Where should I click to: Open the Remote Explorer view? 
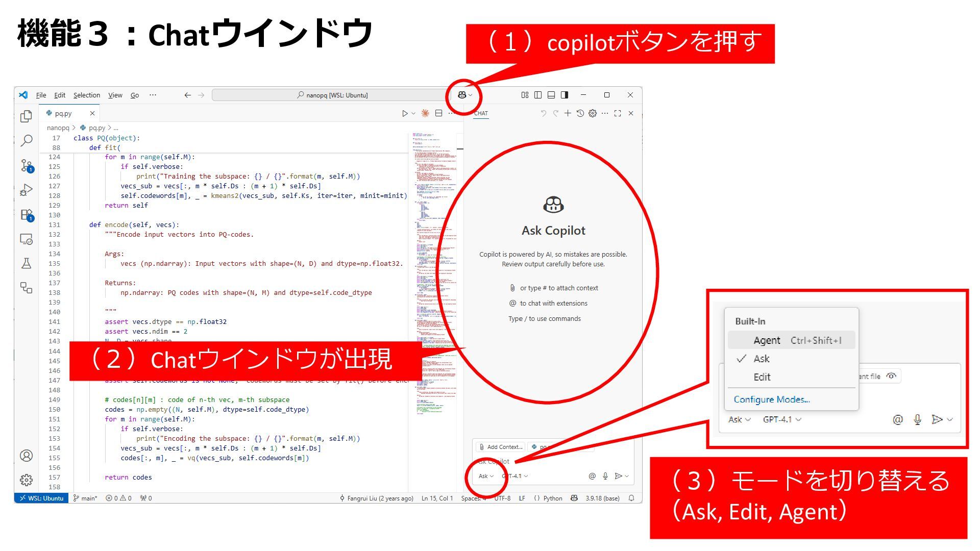tap(26, 239)
